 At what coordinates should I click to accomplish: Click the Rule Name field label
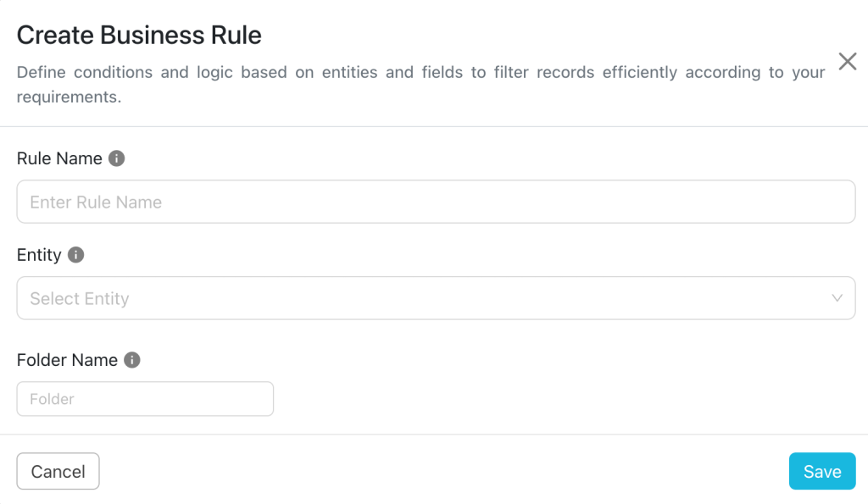[x=59, y=158]
